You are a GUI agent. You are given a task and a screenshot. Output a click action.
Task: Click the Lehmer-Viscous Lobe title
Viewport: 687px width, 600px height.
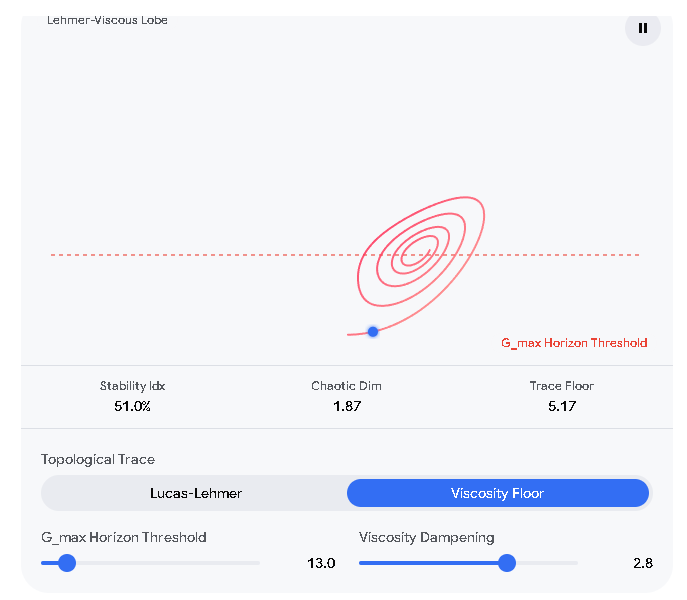[107, 20]
